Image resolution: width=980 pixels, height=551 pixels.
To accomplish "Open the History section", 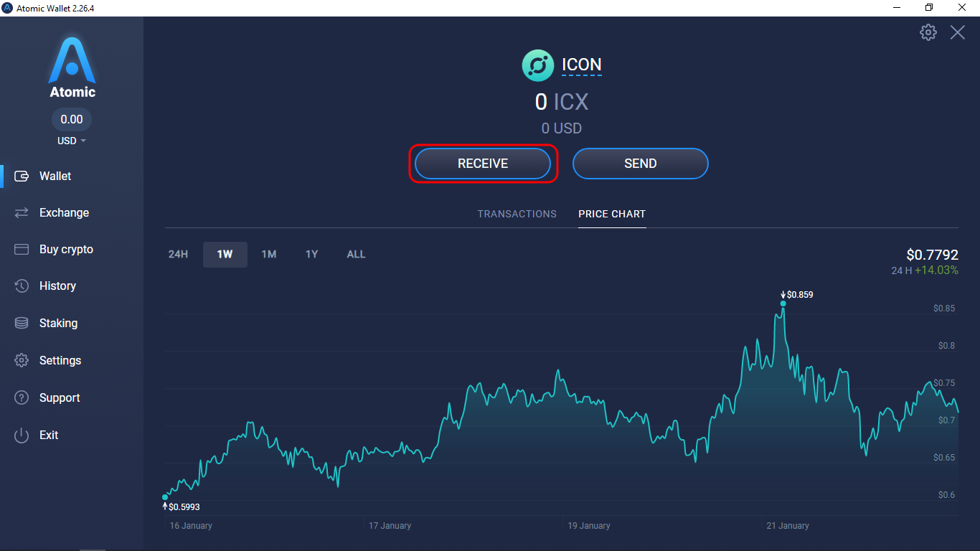I will [x=57, y=286].
